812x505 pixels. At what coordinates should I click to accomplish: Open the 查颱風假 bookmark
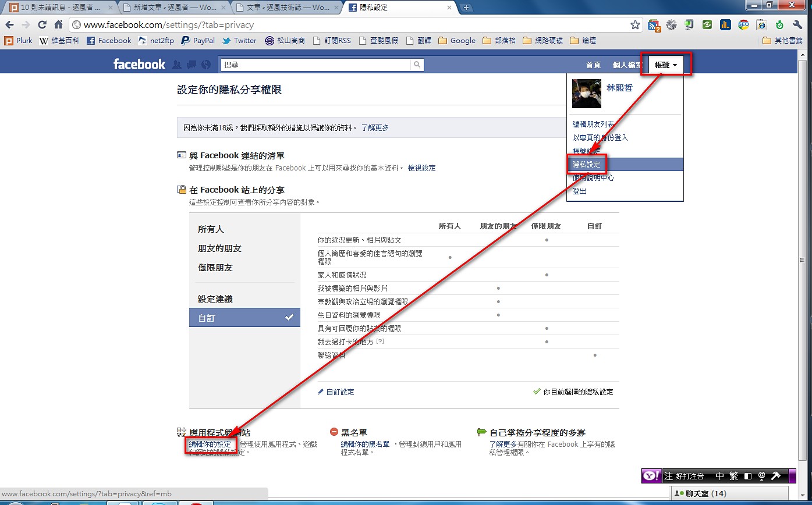tap(378, 41)
